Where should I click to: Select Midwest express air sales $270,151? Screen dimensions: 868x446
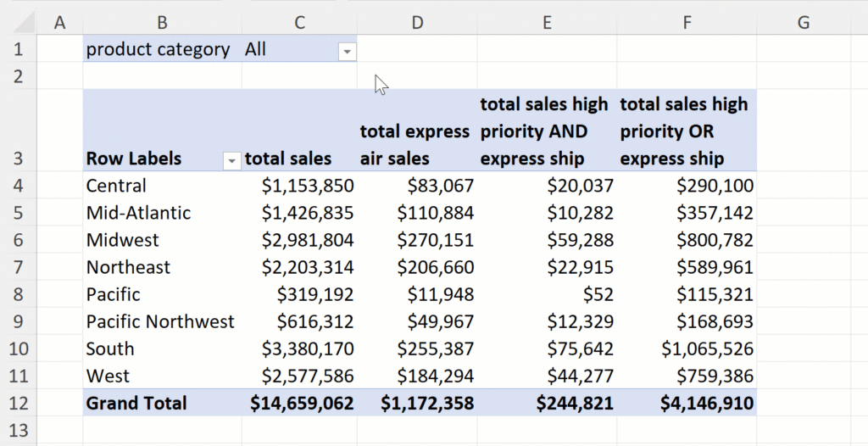pyautogui.click(x=436, y=240)
